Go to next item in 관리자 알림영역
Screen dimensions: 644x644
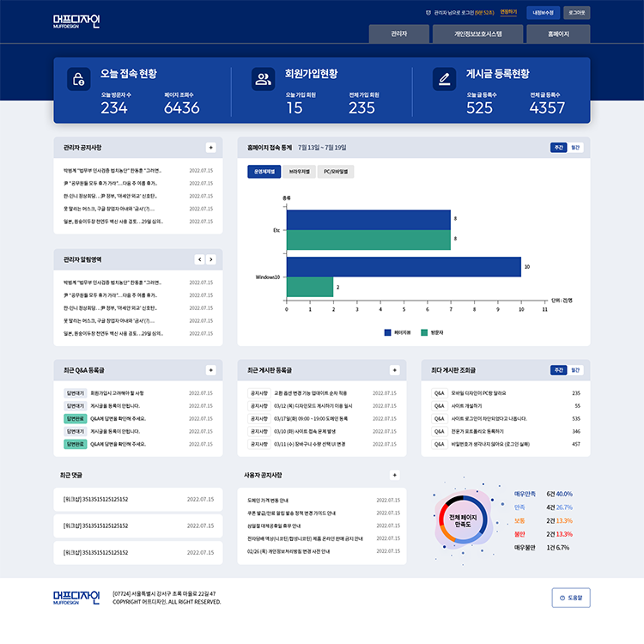211,259
